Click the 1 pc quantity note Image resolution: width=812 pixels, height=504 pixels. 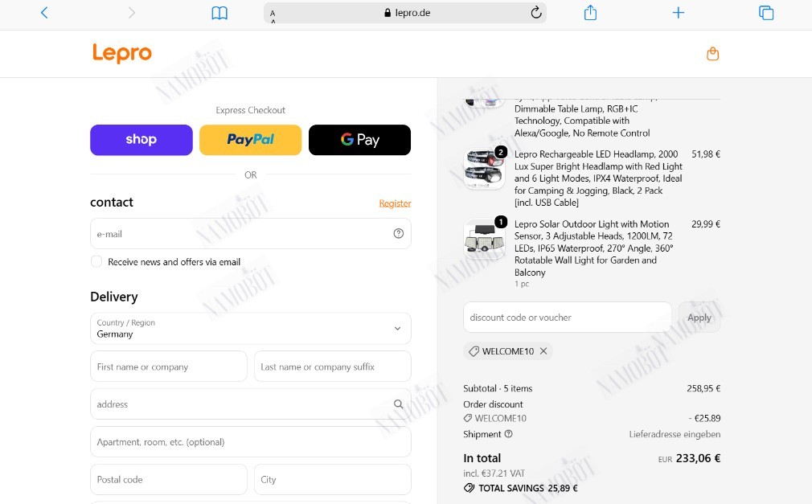coord(522,284)
